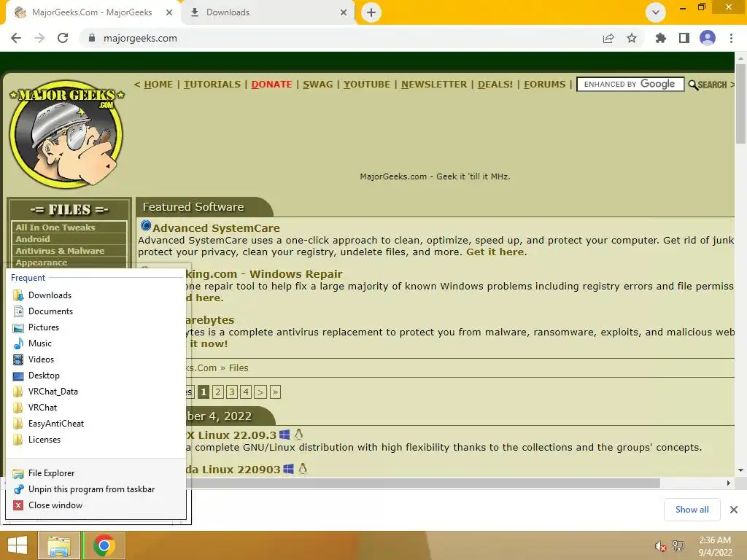
Task: Open EasyAntiCheat folder in jump list
Action: pos(96,424)
